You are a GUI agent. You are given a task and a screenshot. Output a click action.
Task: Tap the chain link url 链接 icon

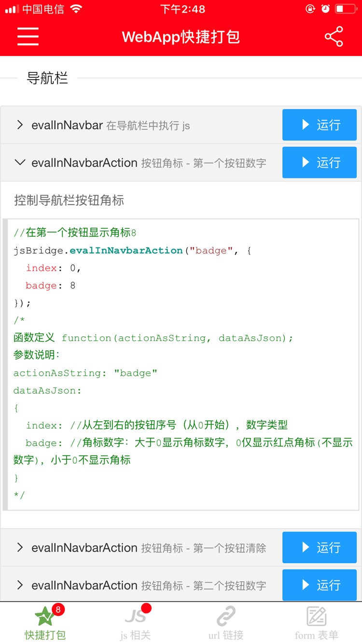click(x=226, y=616)
